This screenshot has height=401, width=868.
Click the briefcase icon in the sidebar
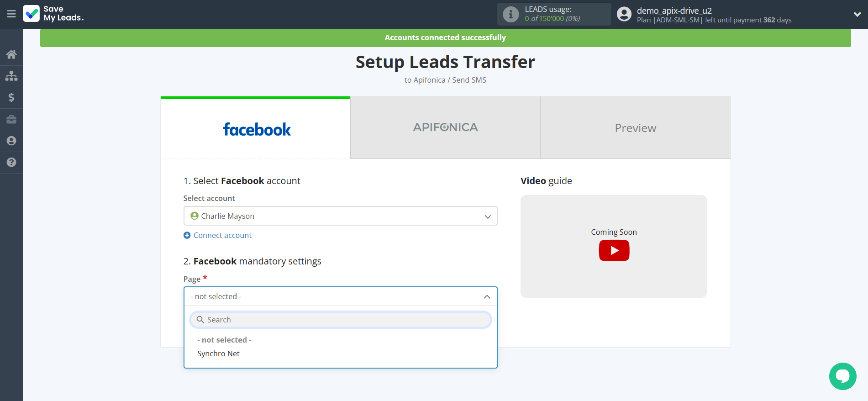11,119
